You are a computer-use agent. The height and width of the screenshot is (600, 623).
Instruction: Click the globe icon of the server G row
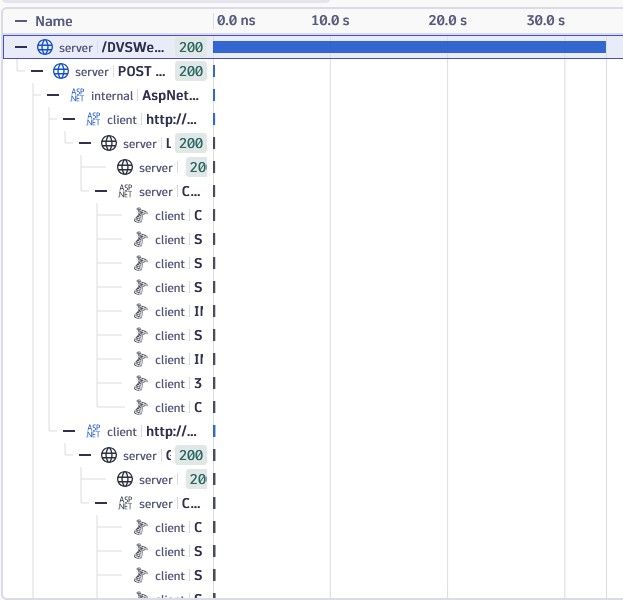tap(109, 455)
